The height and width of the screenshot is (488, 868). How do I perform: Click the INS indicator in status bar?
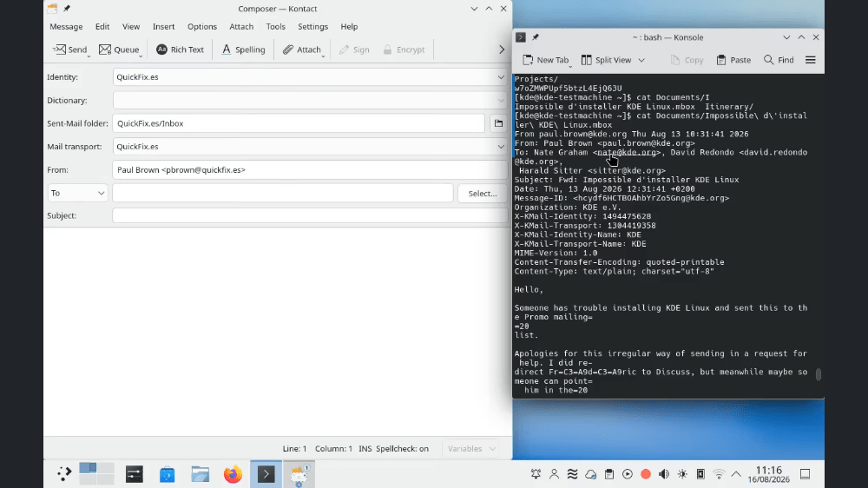[x=365, y=449]
